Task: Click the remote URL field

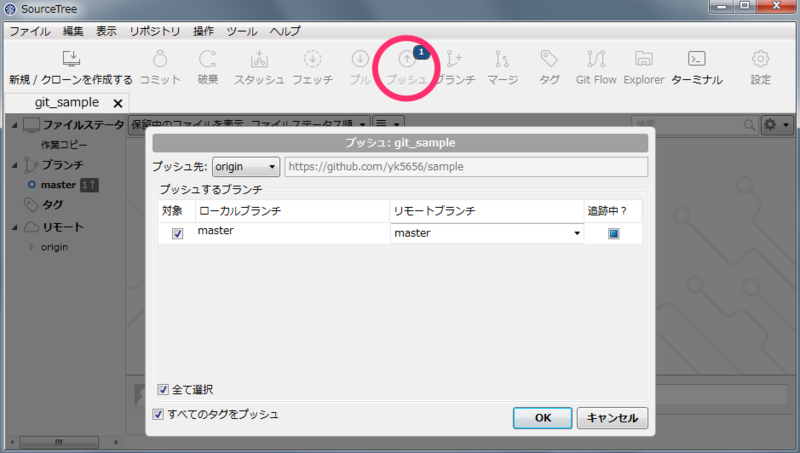Action: pyautogui.click(x=466, y=167)
